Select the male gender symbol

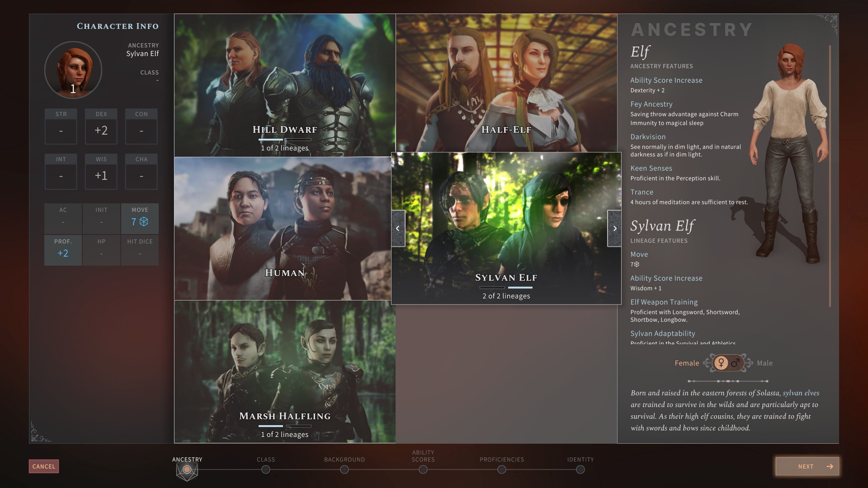tap(736, 363)
